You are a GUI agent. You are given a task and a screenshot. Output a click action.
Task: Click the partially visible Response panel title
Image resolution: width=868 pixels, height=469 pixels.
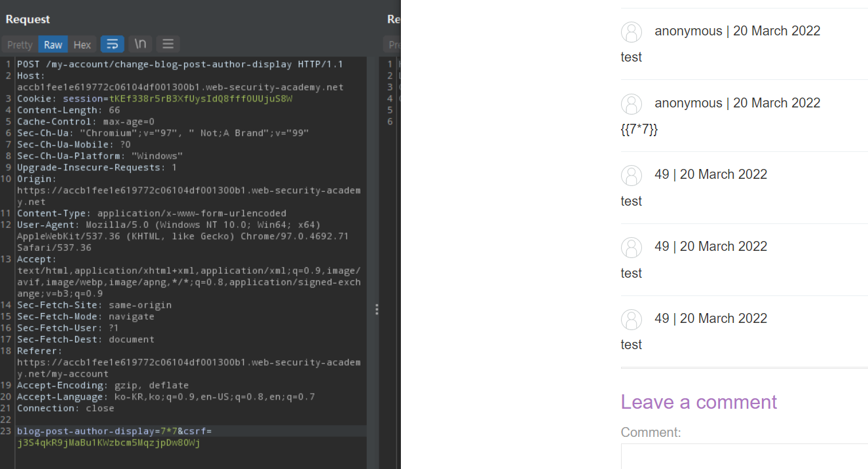(393, 20)
